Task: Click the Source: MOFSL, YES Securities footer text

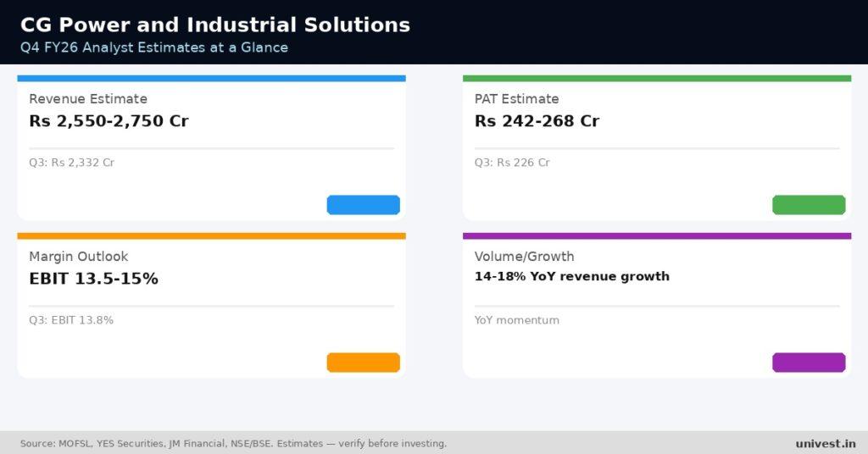Action: [x=233, y=444]
